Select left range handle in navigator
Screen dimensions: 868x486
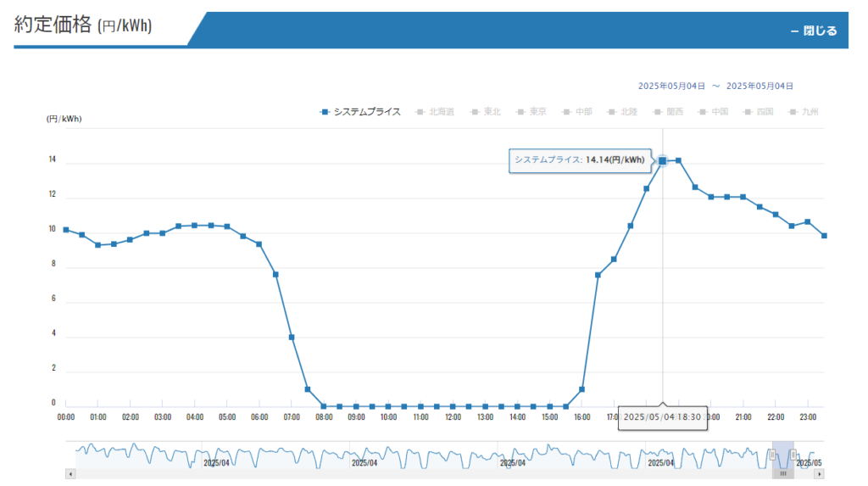(x=773, y=455)
